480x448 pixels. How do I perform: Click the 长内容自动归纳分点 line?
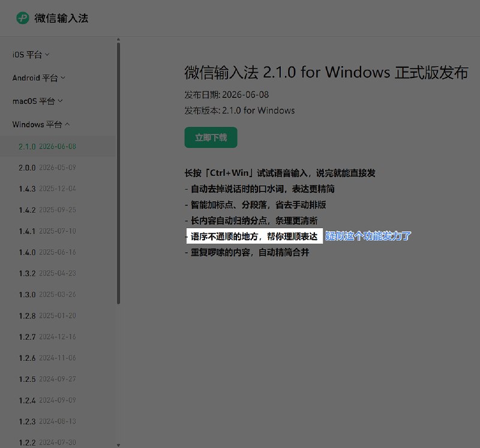(x=251, y=221)
